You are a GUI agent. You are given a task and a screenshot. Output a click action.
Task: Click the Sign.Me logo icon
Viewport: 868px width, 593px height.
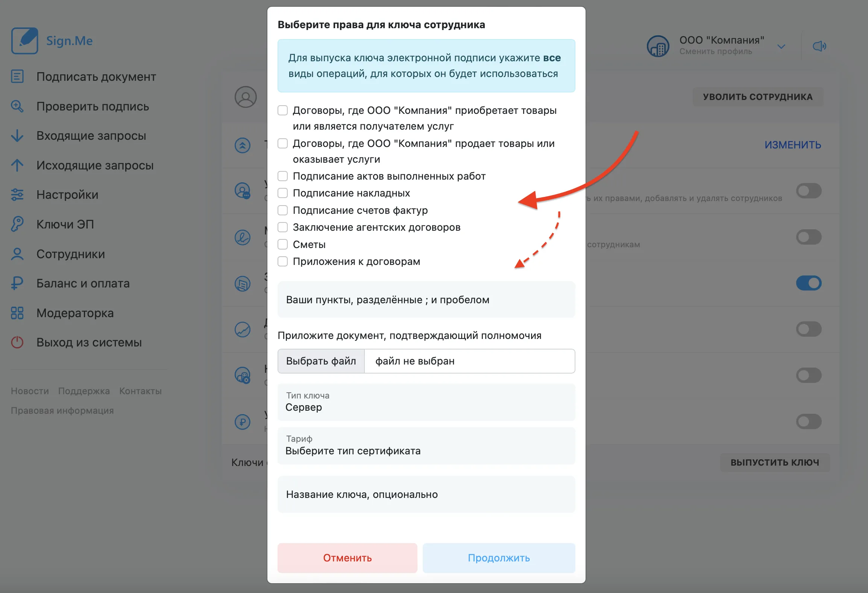coord(24,41)
